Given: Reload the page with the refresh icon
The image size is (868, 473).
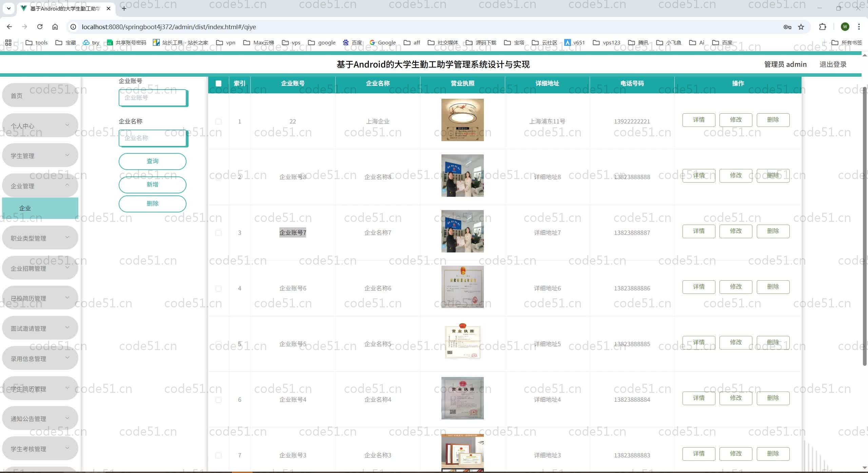Looking at the screenshot, I should click(40, 27).
